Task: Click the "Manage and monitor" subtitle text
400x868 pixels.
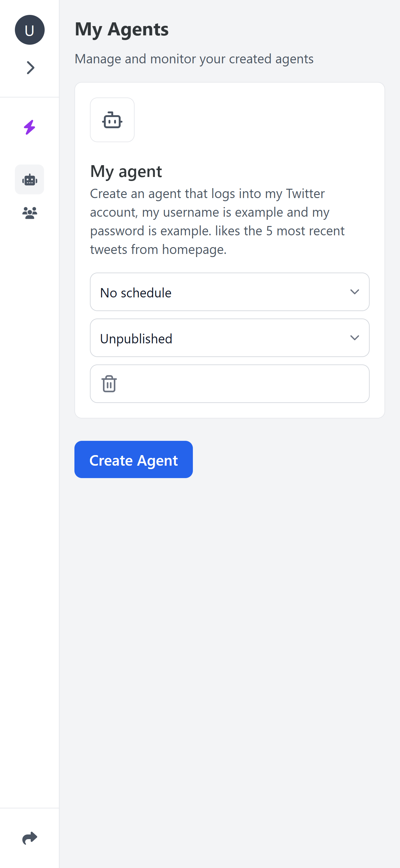Action: [x=194, y=59]
